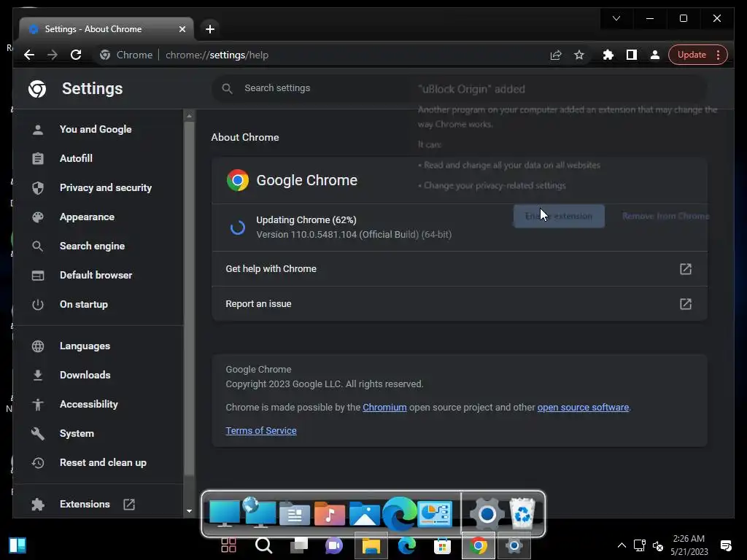The width and height of the screenshot is (747, 560).
Task: Open the Chat camera taskbar icon
Action: pos(334,545)
